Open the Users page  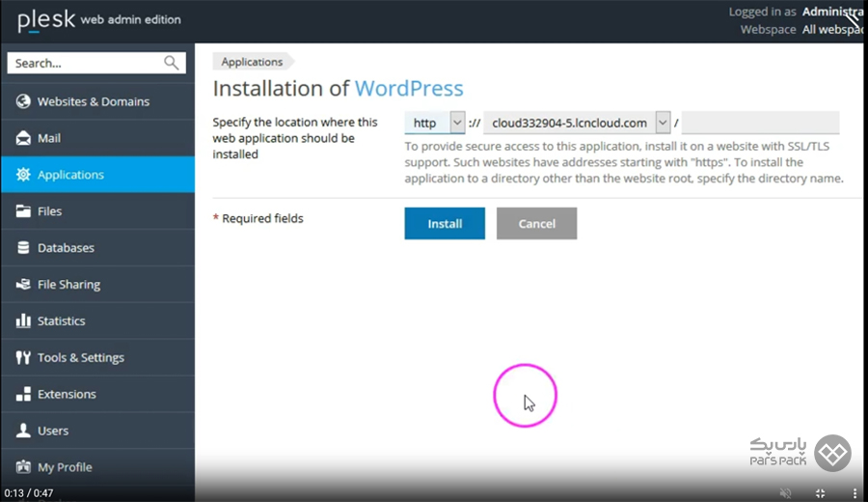click(97, 431)
